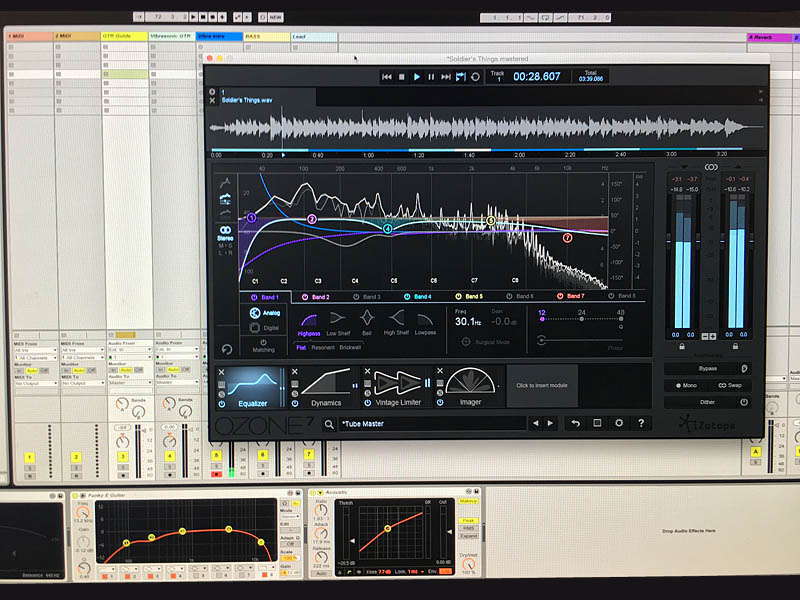Remove the Dynamics module with X
Viewport: 800px width, 600px height.
tap(294, 371)
